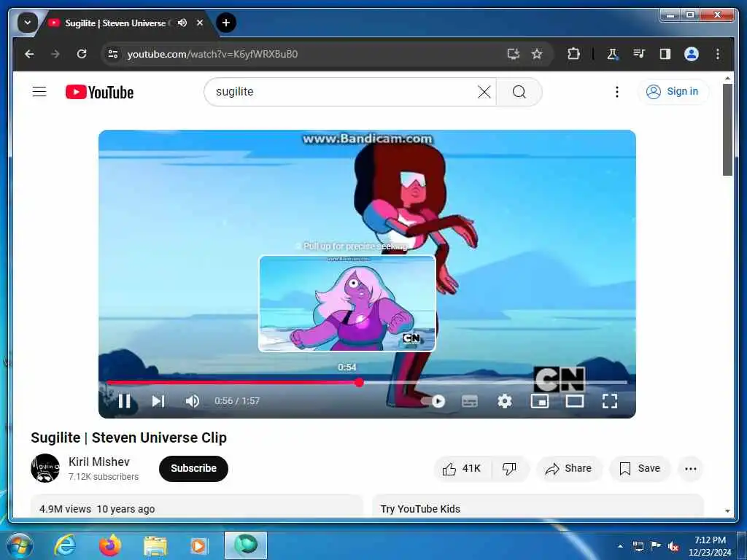View site information icon in address bar
The width and height of the screenshot is (747, 560).
point(113,54)
